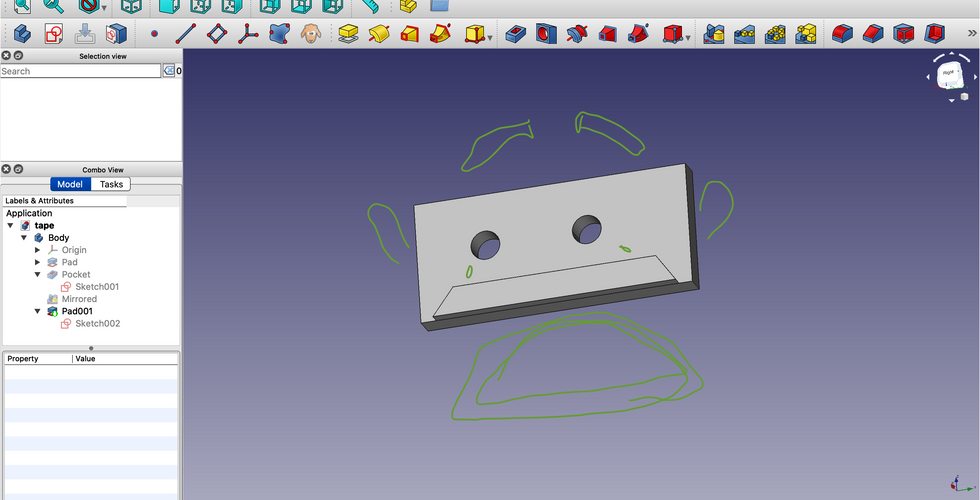Close the Selection view panel
This screenshot has height=500, width=980.
click(6, 56)
